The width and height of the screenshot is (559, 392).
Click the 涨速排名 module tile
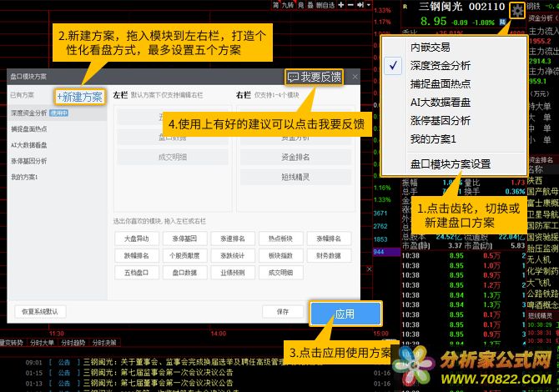233,239
